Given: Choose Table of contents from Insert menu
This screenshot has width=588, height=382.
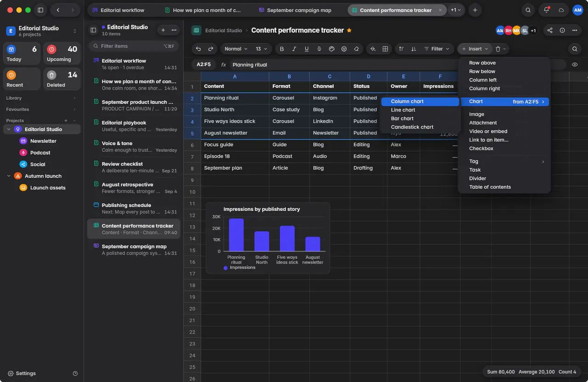Looking at the screenshot, I should [x=504, y=187].
